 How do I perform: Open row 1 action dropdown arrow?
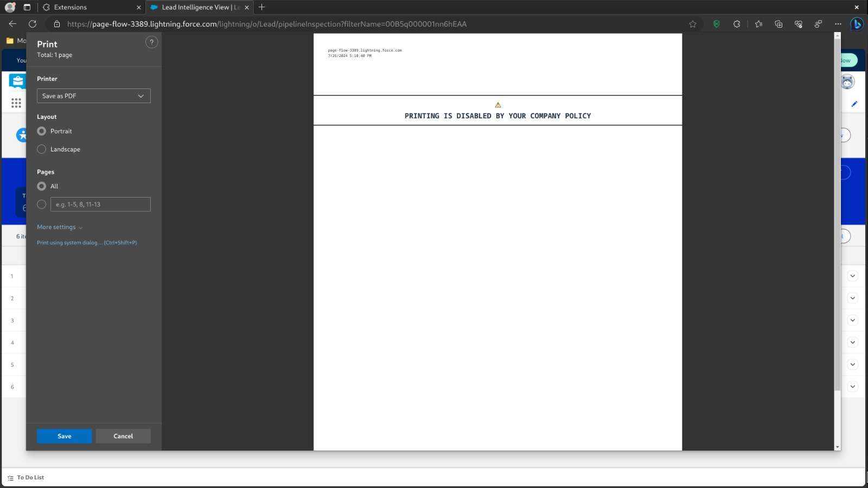point(852,276)
